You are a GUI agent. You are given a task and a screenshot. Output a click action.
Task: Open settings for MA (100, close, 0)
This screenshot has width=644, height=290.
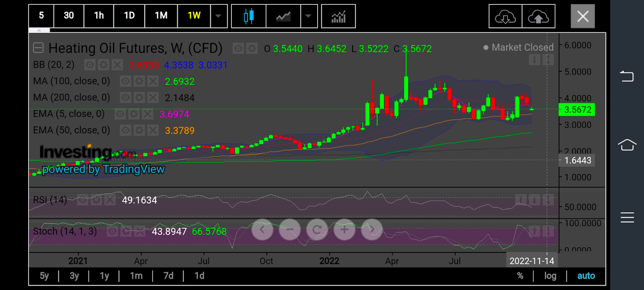tap(139, 81)
